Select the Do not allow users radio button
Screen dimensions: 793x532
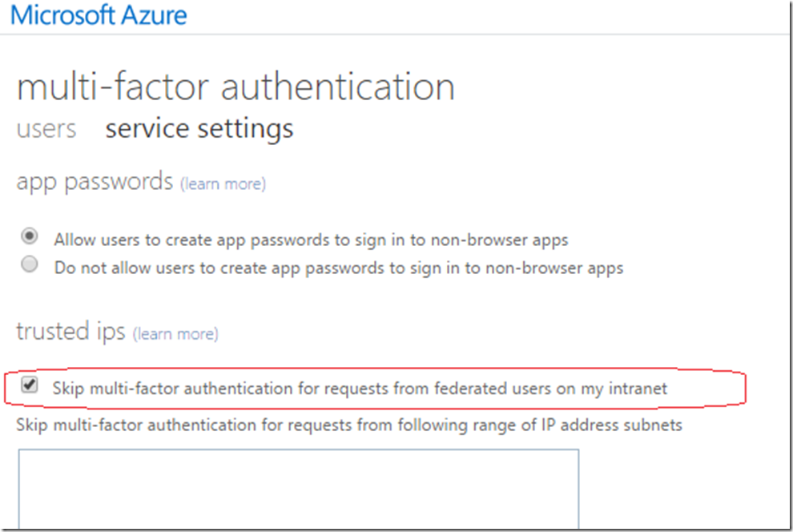30,264
